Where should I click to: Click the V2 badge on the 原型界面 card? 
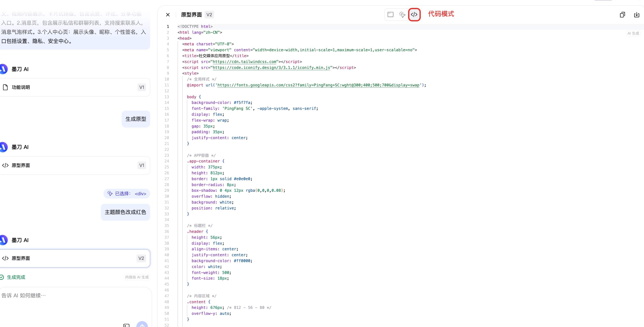141,258
